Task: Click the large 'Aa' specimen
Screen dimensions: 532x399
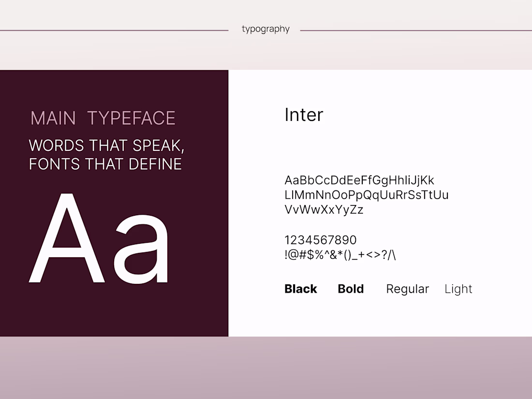Action: click(x=98, y=238)
